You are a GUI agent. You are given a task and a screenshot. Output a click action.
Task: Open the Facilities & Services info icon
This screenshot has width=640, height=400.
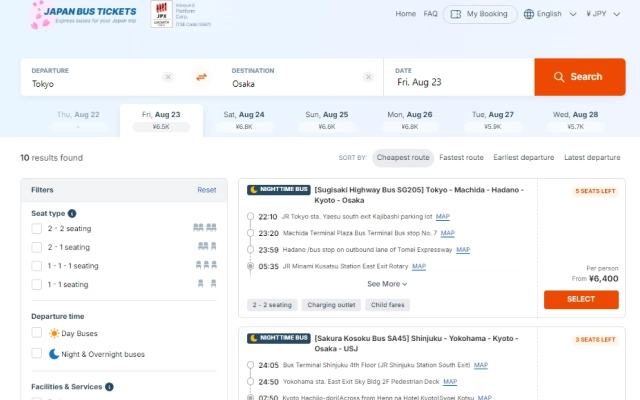click(x=109, y=387)
